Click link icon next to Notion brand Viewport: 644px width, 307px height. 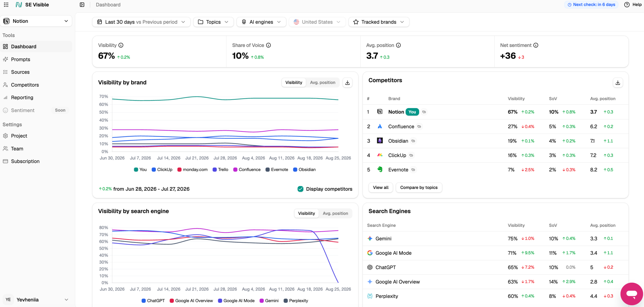pyautogui.click(x=424, y=112)
